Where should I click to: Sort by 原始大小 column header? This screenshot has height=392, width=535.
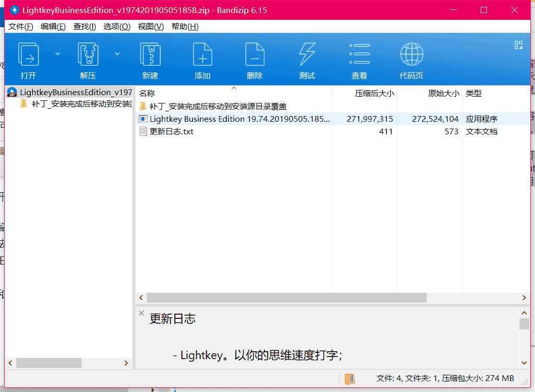430,93
